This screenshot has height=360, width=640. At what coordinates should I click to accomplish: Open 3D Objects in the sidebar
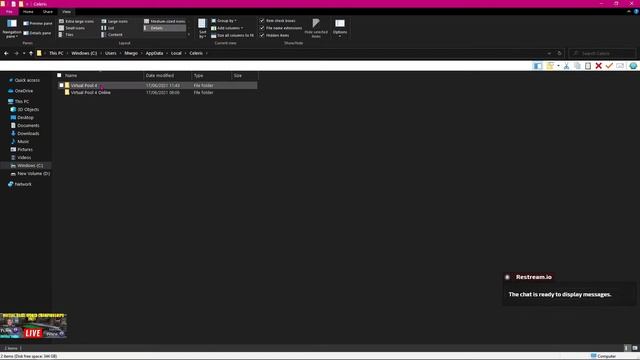click(x=28, y=109)
